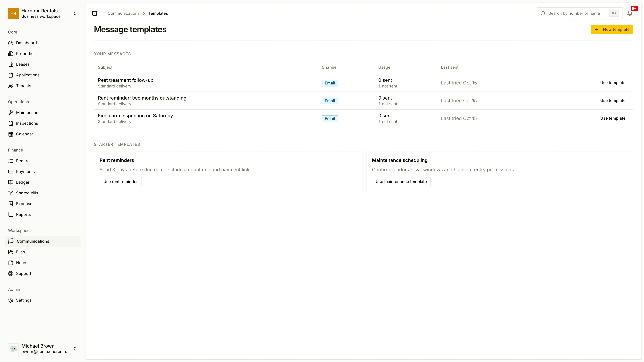
Task: Click the Calendar icon in sidebar
Action: (11, 134)
